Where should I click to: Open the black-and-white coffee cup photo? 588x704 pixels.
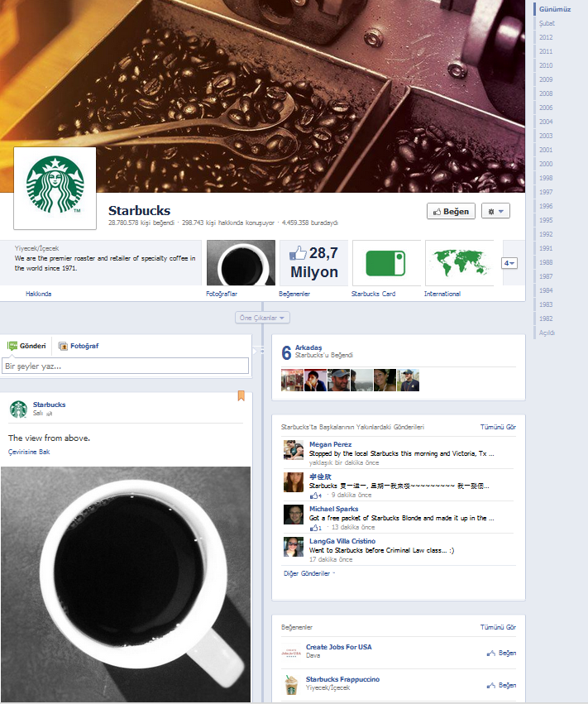126,584
